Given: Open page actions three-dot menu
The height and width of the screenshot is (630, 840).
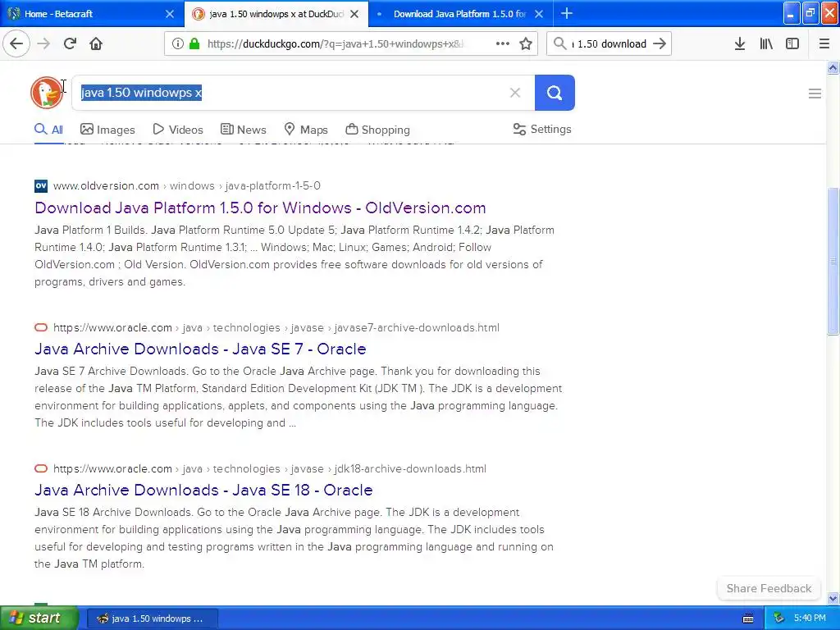Looking at the screenshot, I should point(503,43).
